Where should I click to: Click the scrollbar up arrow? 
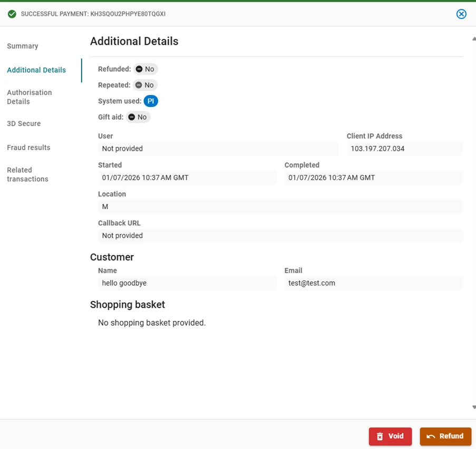pos(474,39)
